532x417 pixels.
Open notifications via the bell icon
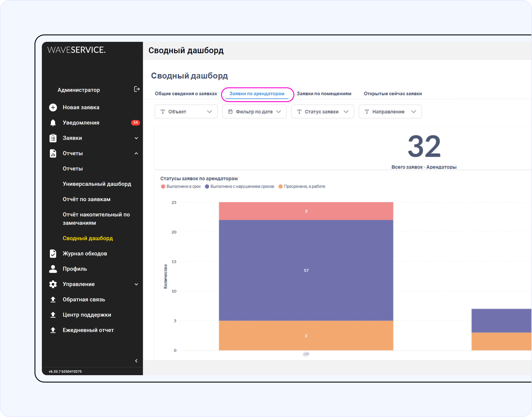pos(53,123)
